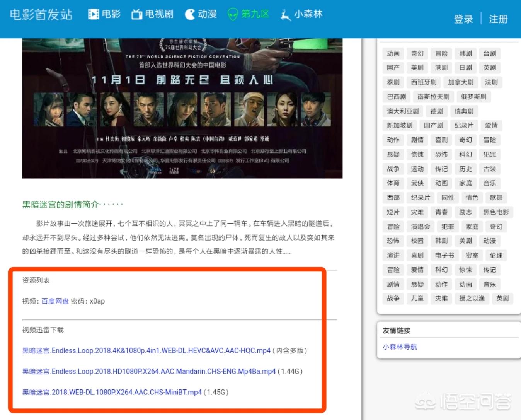Select the 澳大利亚剧 tag

pos(403,111)
